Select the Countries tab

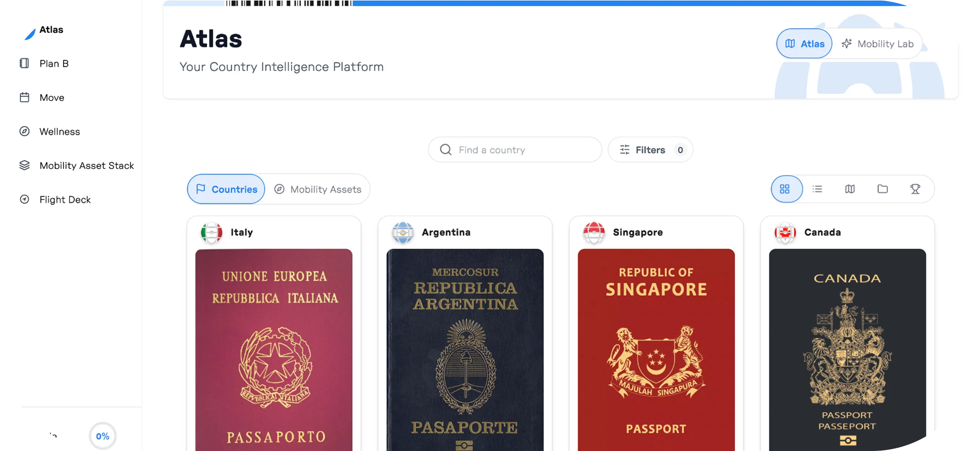coord(226,189)
